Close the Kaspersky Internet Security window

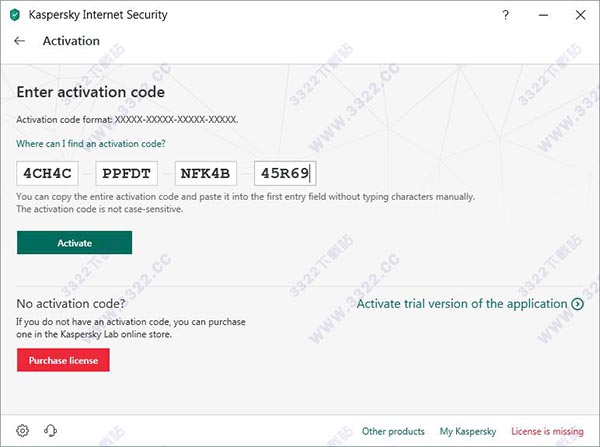point(578,15)
